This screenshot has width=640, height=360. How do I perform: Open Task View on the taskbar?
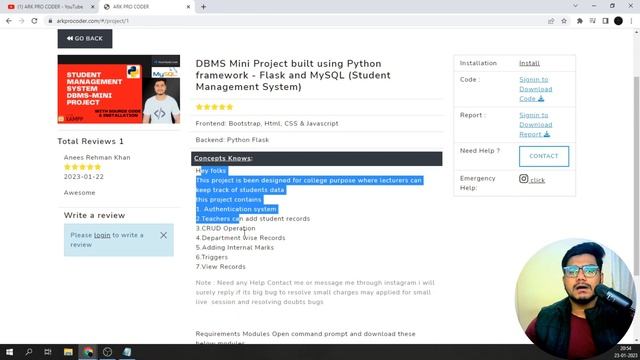coord(48,352)
